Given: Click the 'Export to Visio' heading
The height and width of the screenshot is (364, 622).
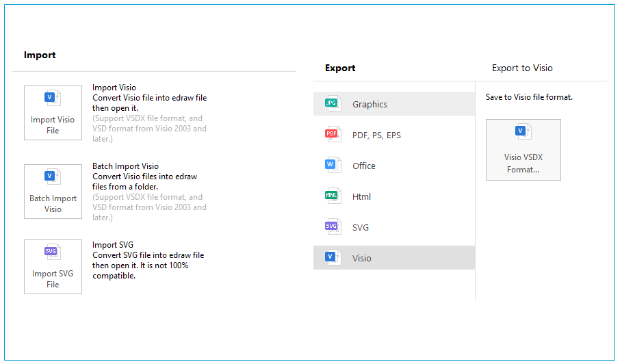Looking at the screenshot, I should (x=522, y=68).
